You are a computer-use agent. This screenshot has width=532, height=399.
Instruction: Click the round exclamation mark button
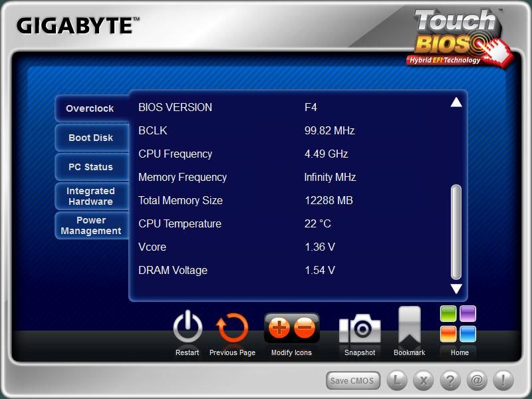503,380
